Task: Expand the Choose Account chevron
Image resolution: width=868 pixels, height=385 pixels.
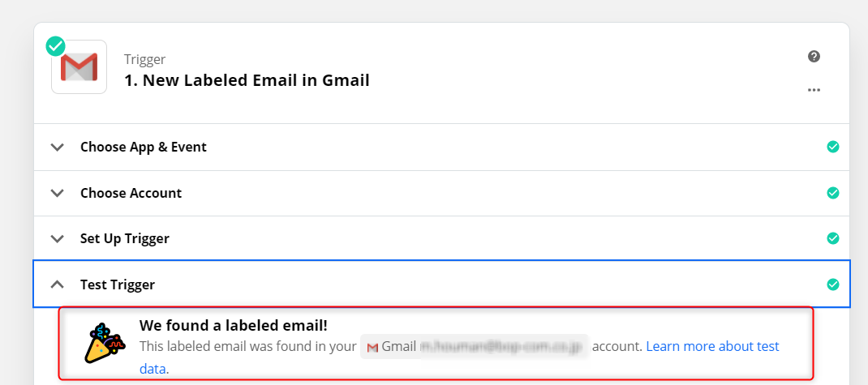Action: point(57,193)
